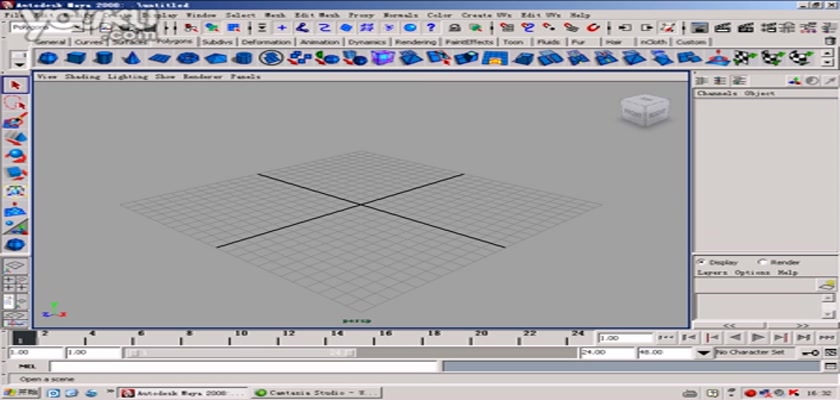Create a polygon pyramid from the shelf
Screen dimensions: 840x400
coord(215,57)
